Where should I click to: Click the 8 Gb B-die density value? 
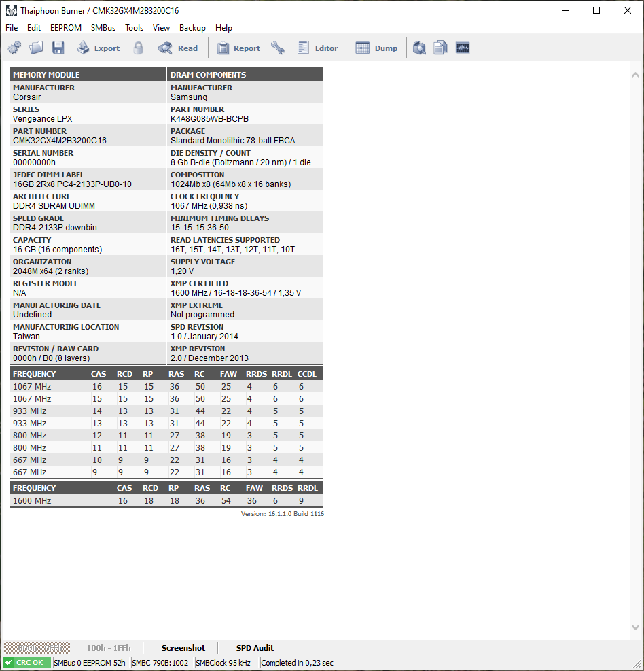[x=240, y=162]
